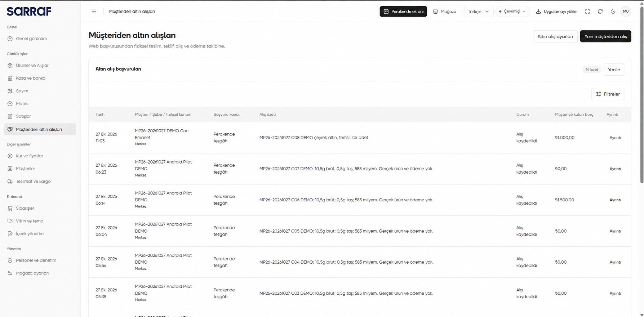Click the Yenile refresh button

pos(614,70)
